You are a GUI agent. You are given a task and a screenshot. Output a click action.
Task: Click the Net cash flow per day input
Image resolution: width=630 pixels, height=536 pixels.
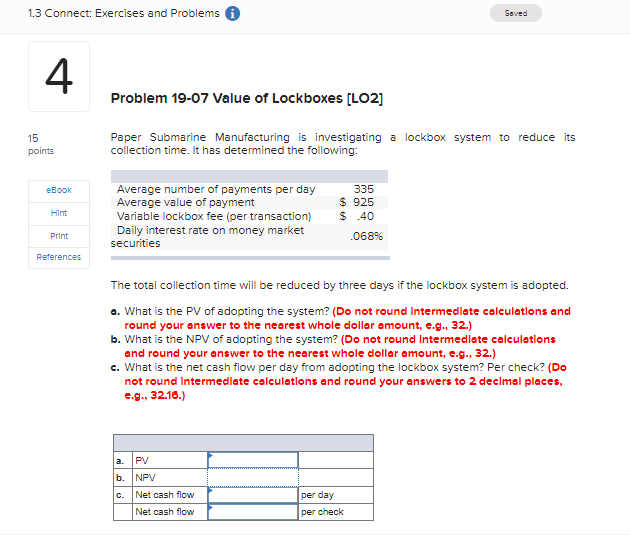(253, 495)
